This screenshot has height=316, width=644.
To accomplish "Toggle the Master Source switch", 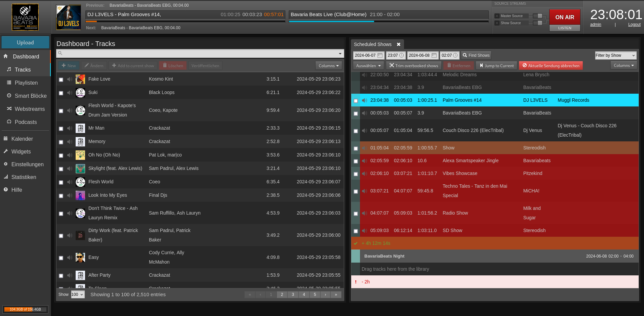I will click(x=537, y=16).
